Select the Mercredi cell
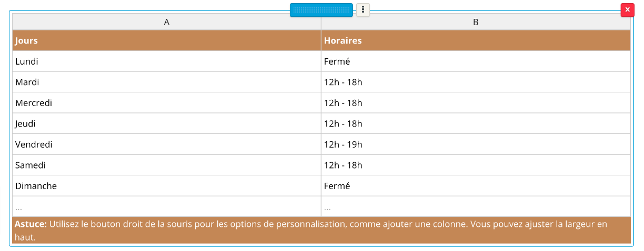 tap(167, 103)
